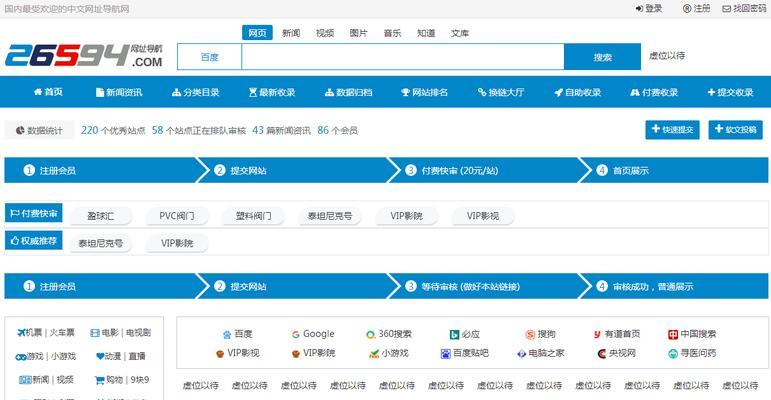Screen dimensions: 771x400
Task: Open the 中国搜索 link
Action: click(692, 334)
